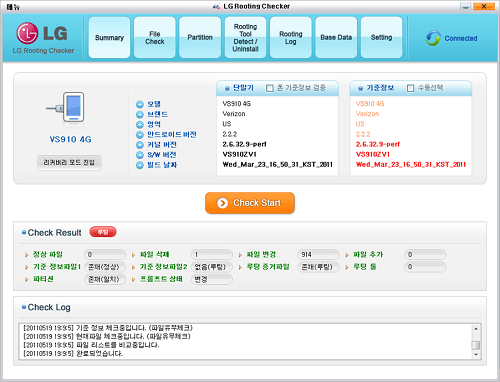Toggle the 수동선택 checkbox in 기준정보 header
The width and height of the screenshot is (500, 382).
pyautogui.click(x=410, y=88)
